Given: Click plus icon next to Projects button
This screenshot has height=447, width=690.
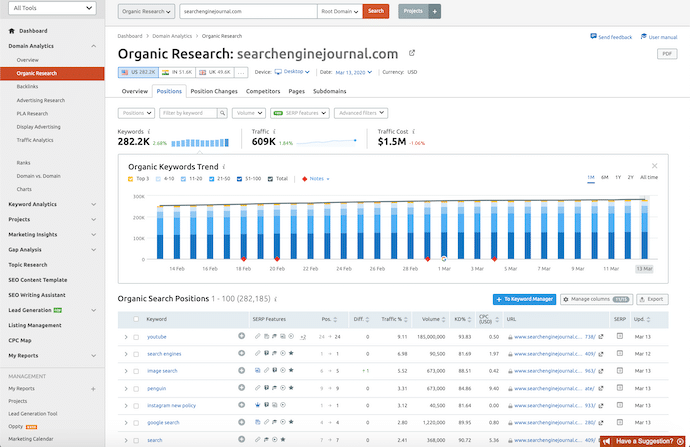Looking at the screenshot, I should tap(434, 11).
